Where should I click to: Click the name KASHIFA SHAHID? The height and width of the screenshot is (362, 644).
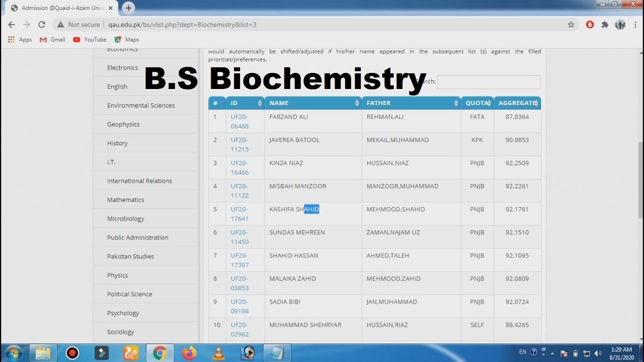pos(294,209)
